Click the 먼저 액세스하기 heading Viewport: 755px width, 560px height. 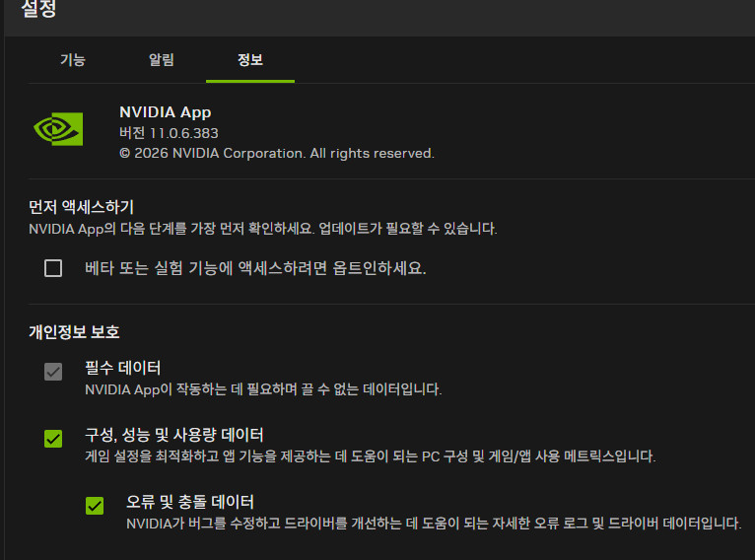click(81, 207)
